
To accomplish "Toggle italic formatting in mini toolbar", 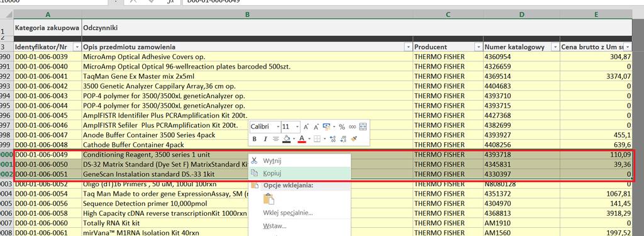I will click(265, 139).
